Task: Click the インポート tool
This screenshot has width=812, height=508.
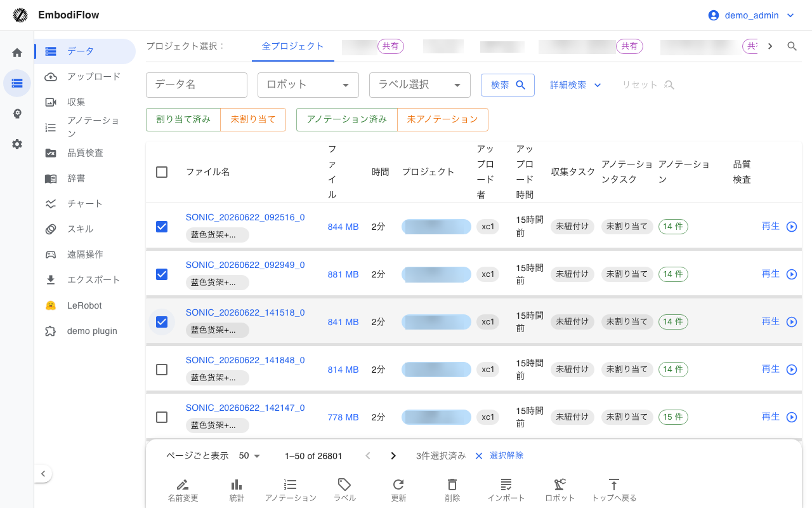Action: [x=506, y=490]
